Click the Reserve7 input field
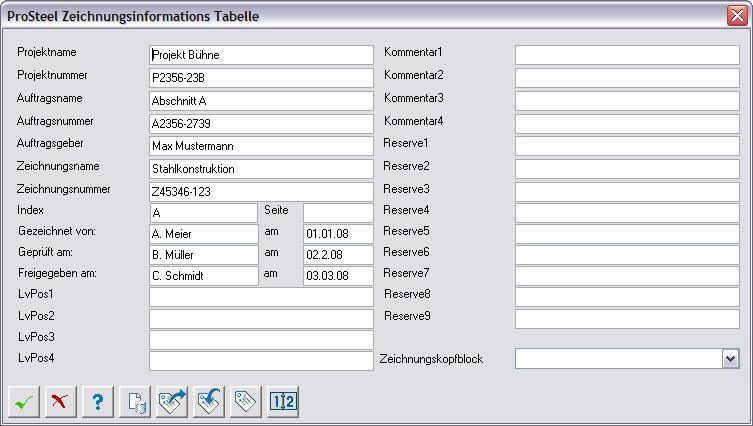This screenshot has height=426, width=753. coord(627,276)
